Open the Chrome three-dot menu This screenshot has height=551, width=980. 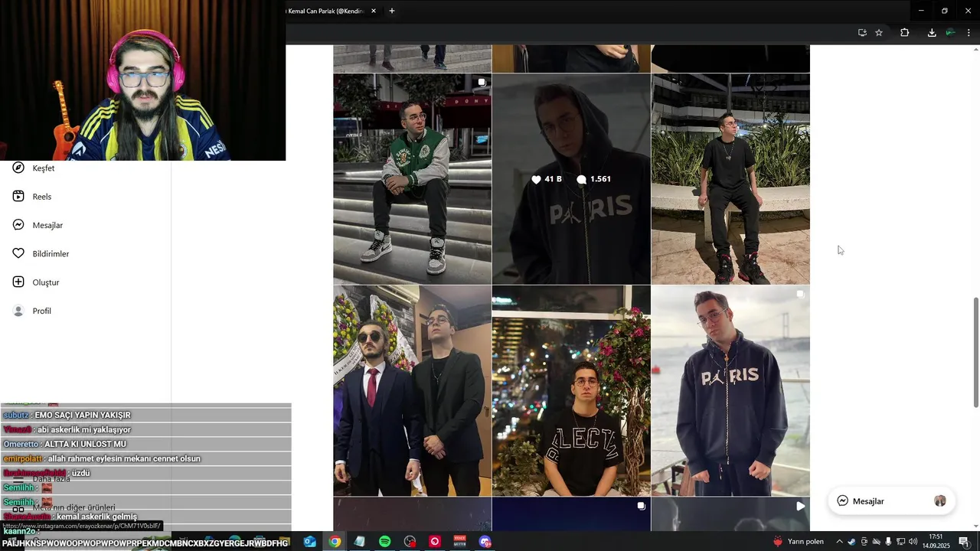click(969, 33)
